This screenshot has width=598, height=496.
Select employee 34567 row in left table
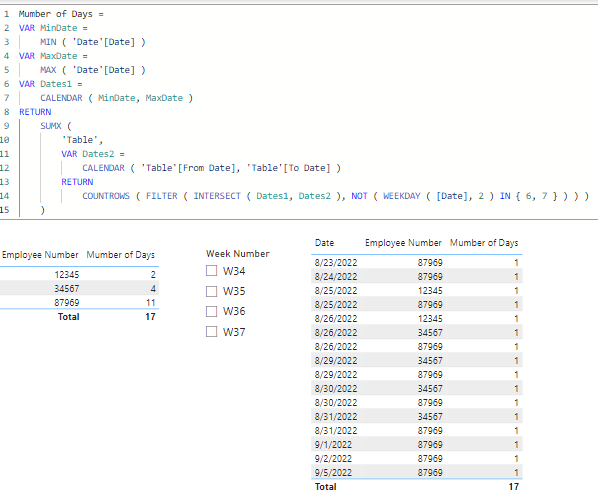coord(79,289)
